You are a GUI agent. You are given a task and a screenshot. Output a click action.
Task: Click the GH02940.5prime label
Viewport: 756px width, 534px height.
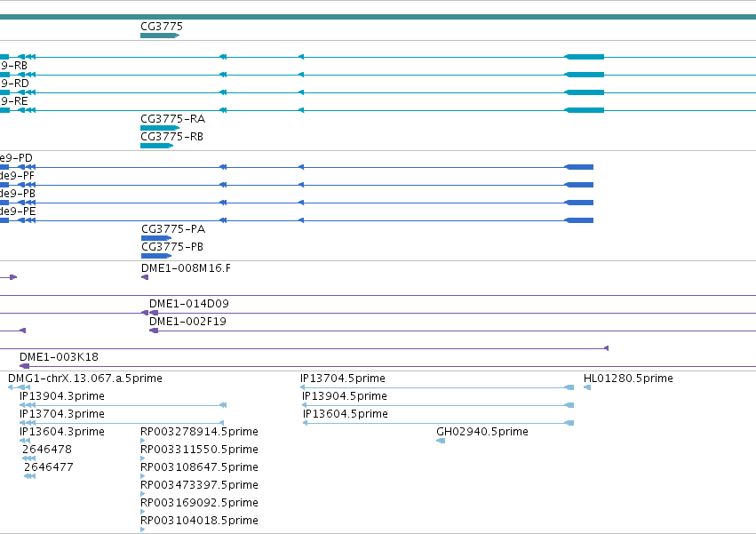pos(482,432)
